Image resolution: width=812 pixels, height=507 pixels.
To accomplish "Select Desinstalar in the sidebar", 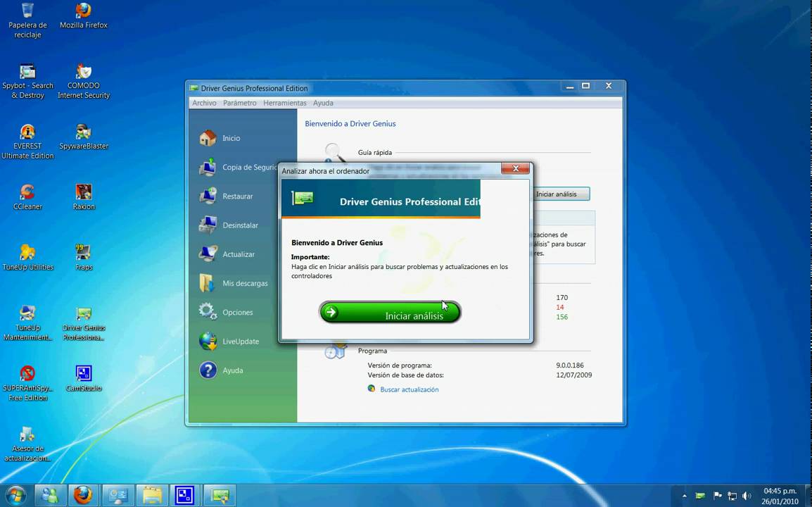I will pos(229,225).
